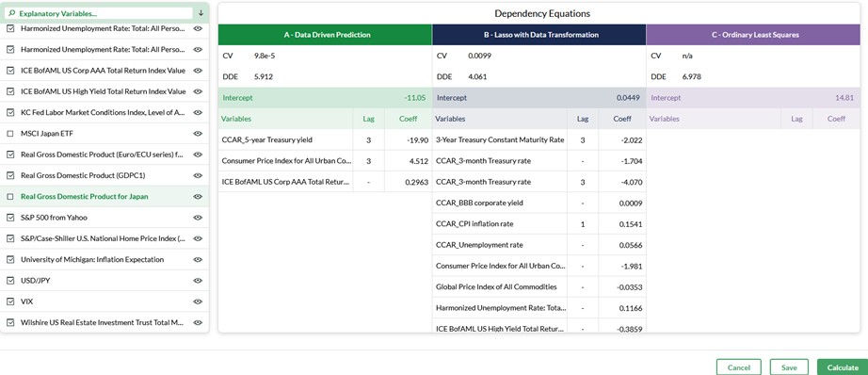Click the sort arrow beside Explanatory Variables search
The width and height of the screenshot is (868, 375).
point(201,13)
